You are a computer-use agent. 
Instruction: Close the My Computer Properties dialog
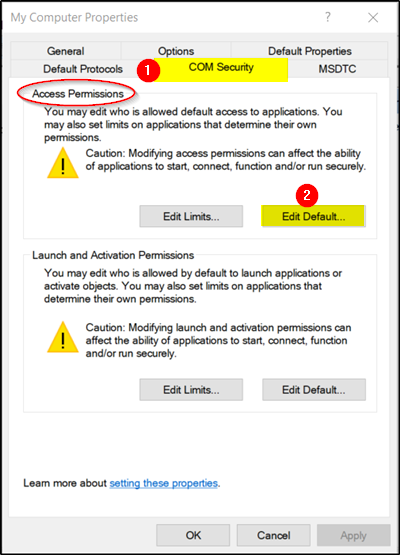(x=373, y=17)
